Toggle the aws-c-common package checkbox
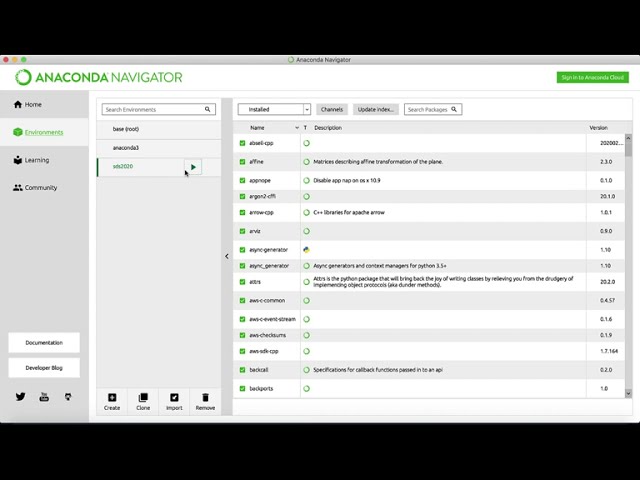Viewport: 640px width, 480px height. [242, 300]
